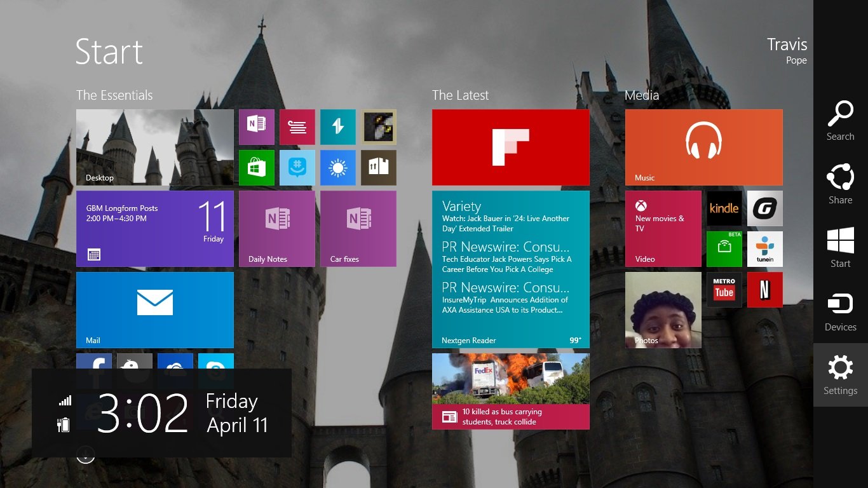Open the Car fixes OneNote tile
This screenshot has width=868, height=488.
[x=358, y=229]
